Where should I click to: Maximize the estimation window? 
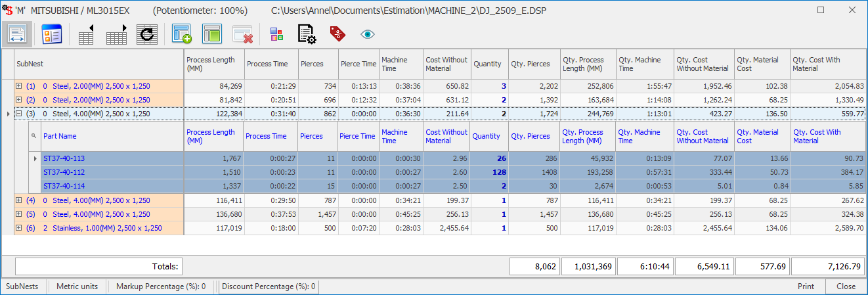821,11
